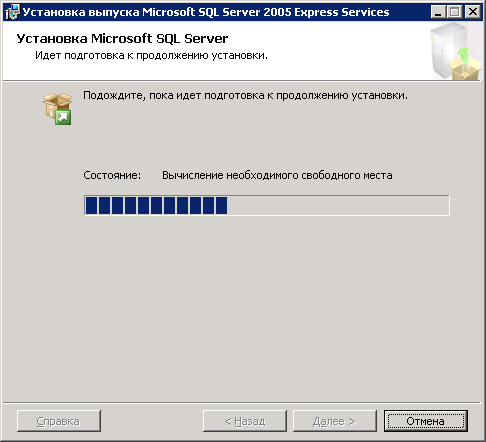Click the Отмена button to cancel setup

(x=426, y=421)
